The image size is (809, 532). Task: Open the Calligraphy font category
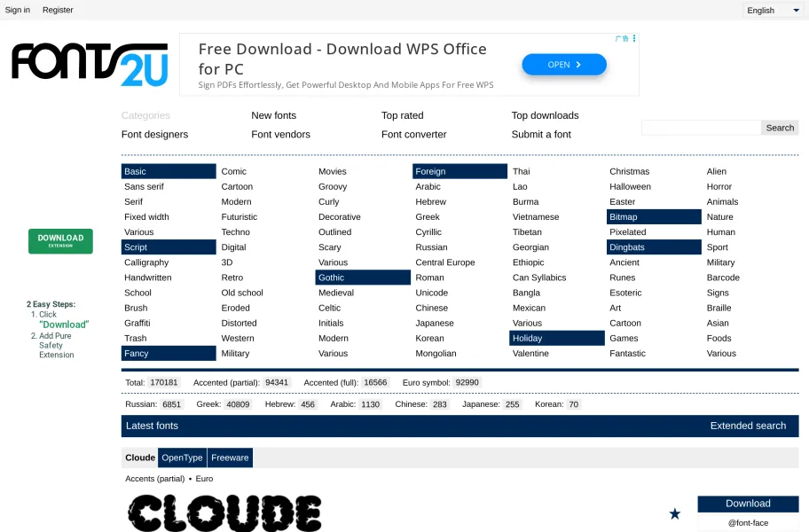[146, 262]
